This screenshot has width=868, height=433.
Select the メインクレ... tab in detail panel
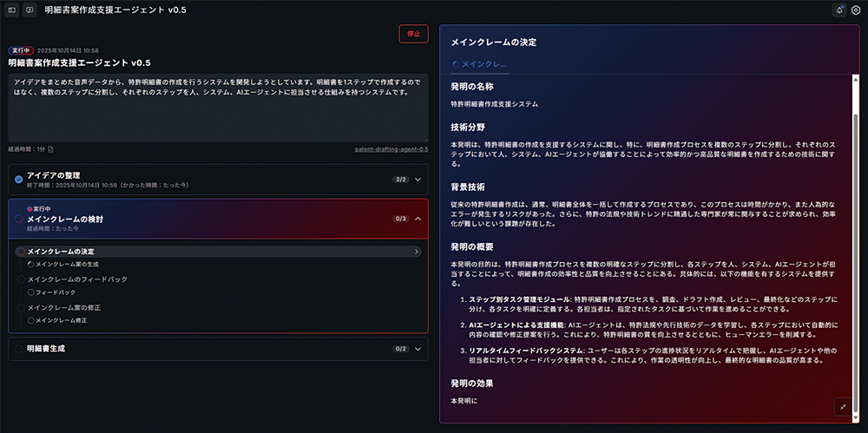pos(480,64)
